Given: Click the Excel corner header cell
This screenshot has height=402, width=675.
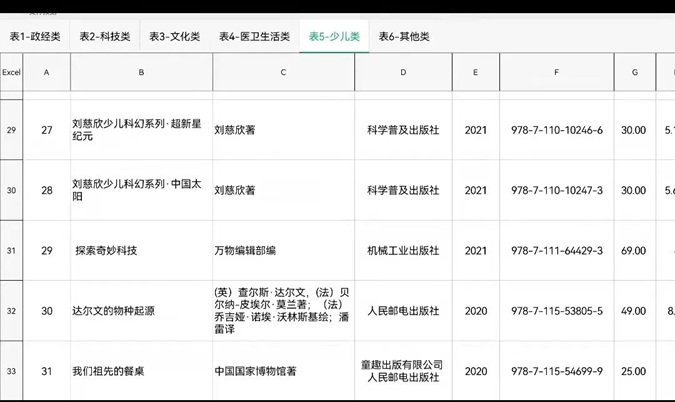Looking at the screenshot, I should coord(12,72).
